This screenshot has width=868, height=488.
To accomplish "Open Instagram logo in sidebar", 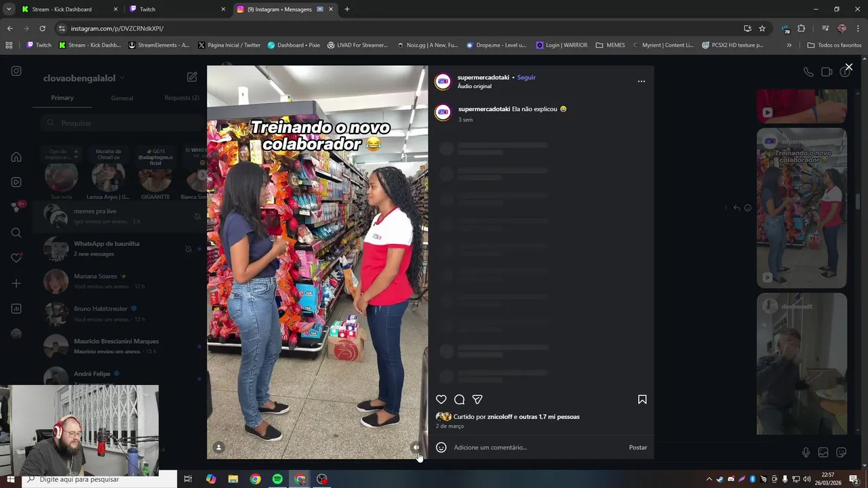I will tap(16, 71).
